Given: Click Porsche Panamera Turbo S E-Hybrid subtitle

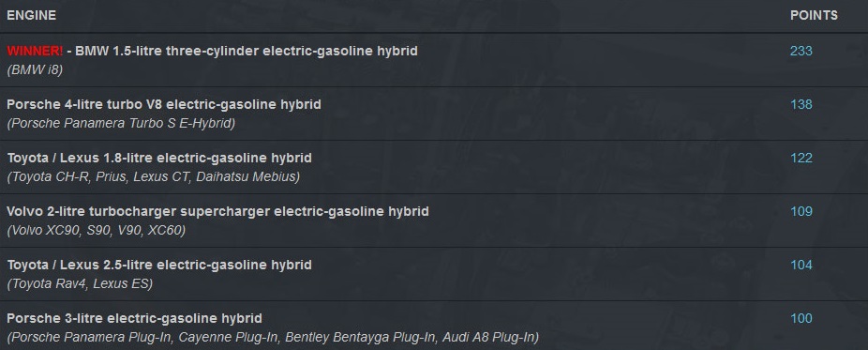Looking at the screenshot, I should (x=121, y=124).
